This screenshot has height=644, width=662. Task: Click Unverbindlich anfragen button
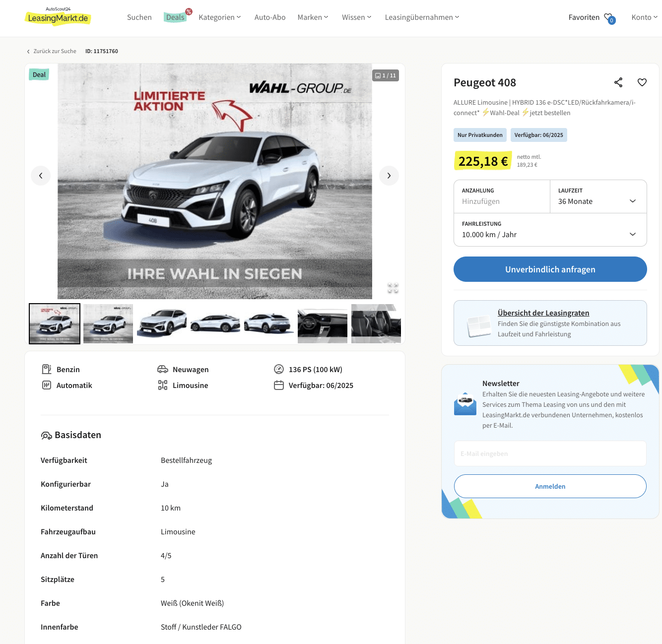coord(550,269)
